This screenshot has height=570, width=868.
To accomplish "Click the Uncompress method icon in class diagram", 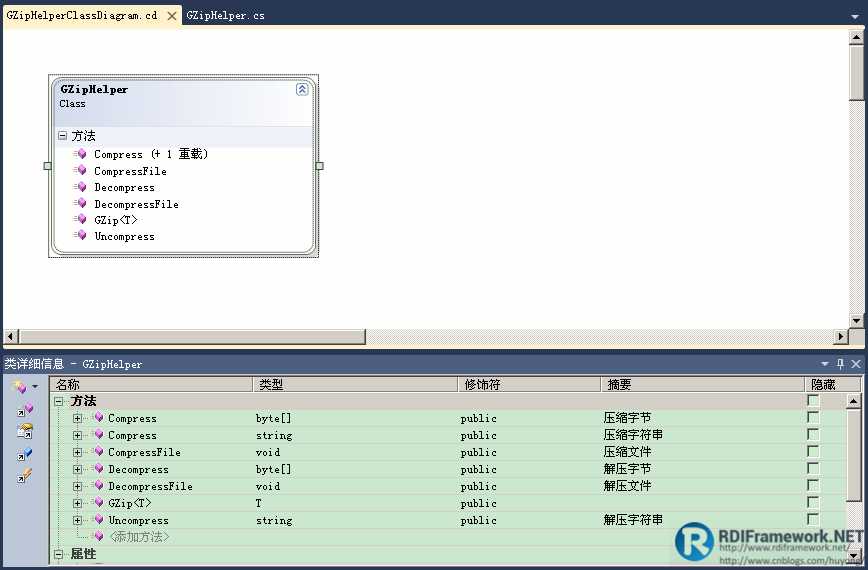I will [80, 235].
